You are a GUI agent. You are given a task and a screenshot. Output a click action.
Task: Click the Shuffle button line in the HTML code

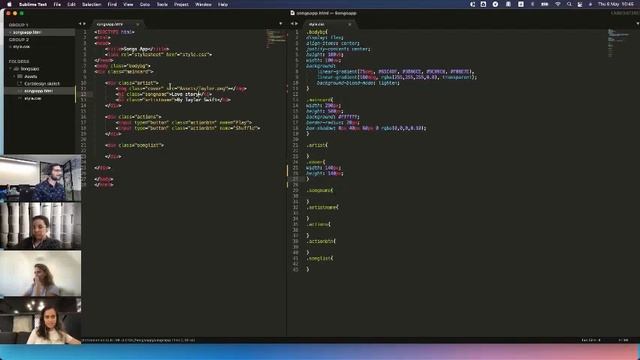click(188, 128)
